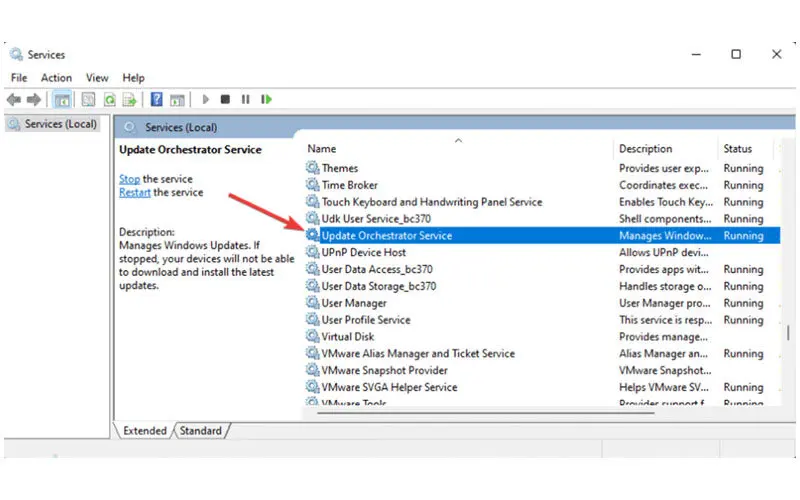The image size is (800, 500).
Task: Select the User Manager service row
Action: point(542,303)
